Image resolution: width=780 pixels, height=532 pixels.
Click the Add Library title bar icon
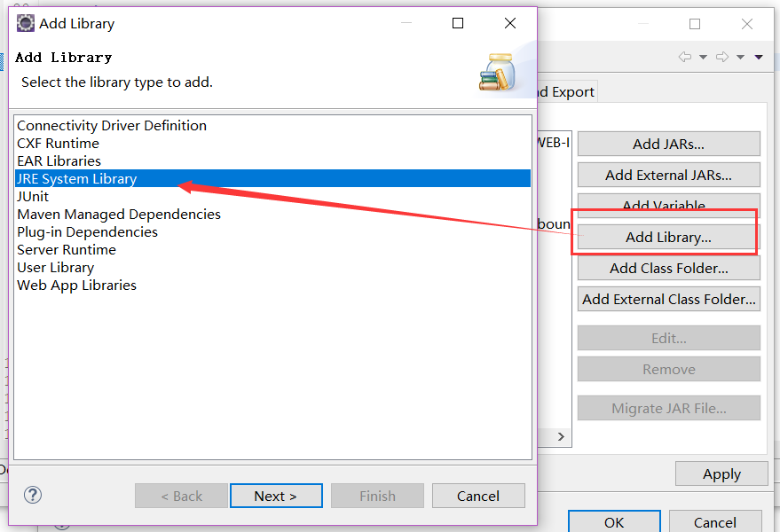(x=25, y=23)
